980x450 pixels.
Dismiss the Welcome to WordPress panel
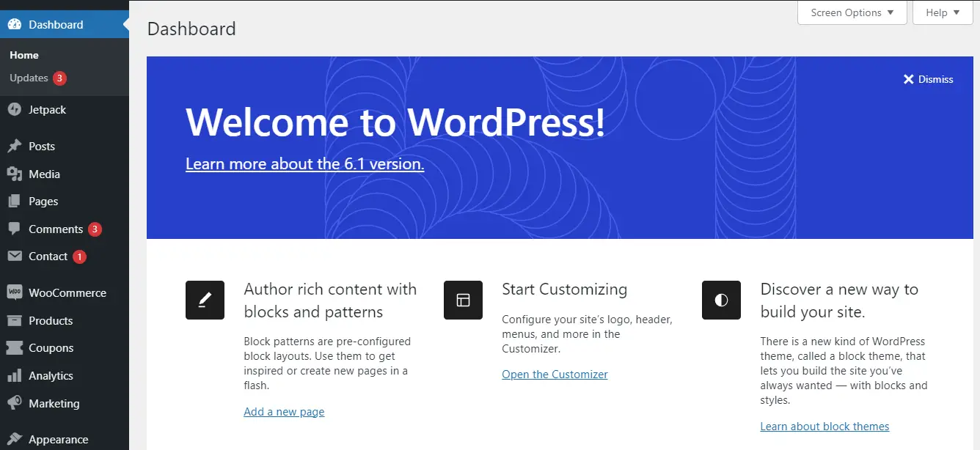(x=928, y=79)
